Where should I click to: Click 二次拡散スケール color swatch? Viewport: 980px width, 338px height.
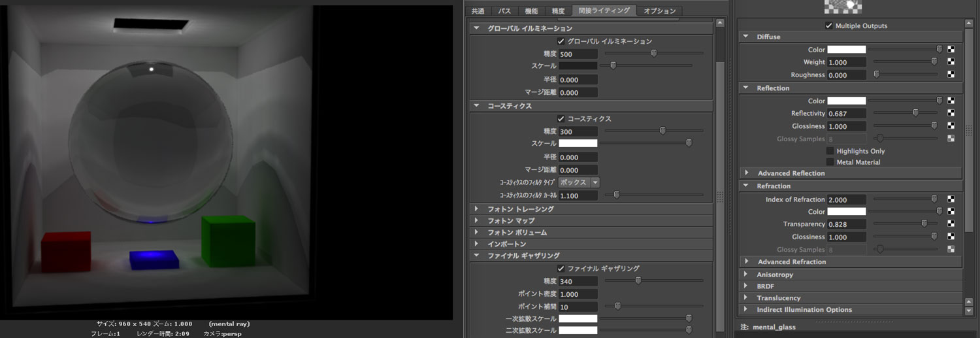click(578, 331)
